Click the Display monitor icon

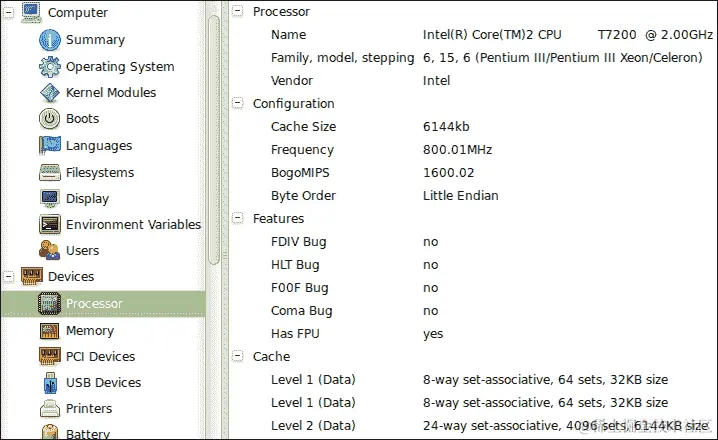pyautogui.click(x=49, y=199)
